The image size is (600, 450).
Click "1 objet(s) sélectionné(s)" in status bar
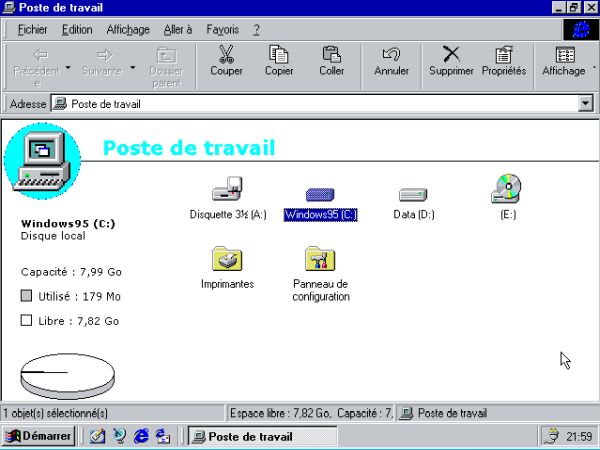pos(55,413)
